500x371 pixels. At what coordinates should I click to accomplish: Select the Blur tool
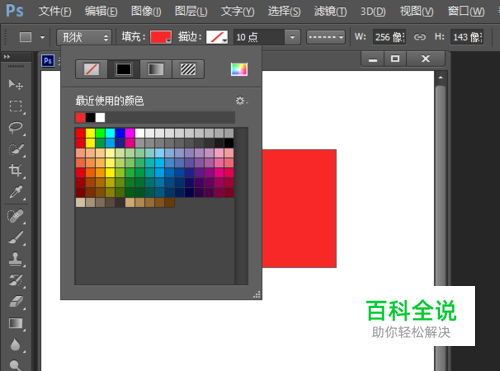(15, 345)
